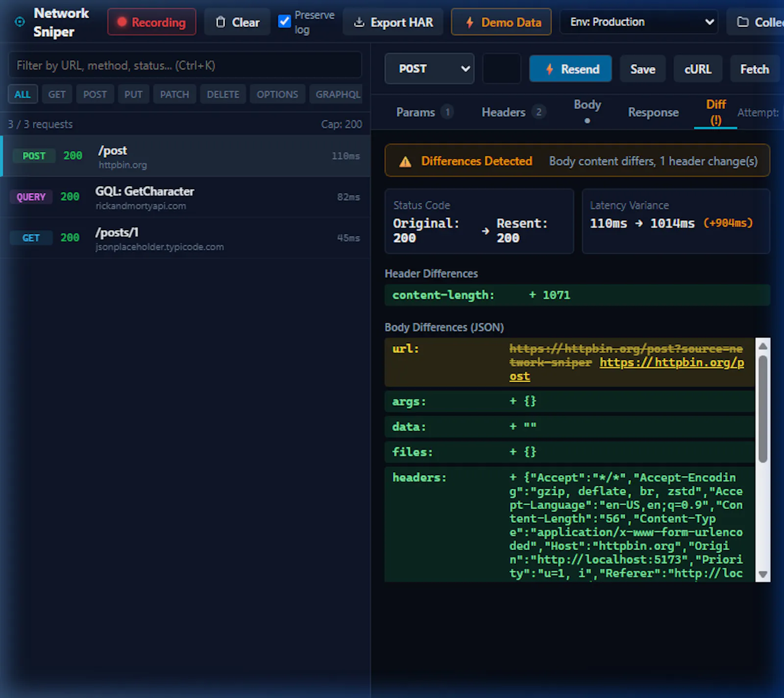Click the Save button
This screenshot has width=784, height=698.
coord(643,69)
